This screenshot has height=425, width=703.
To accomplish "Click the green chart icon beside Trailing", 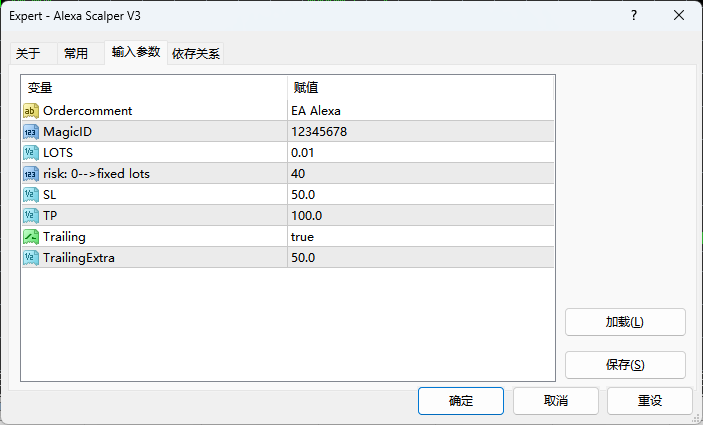I will pyautogui.click(x=31, y=236).
